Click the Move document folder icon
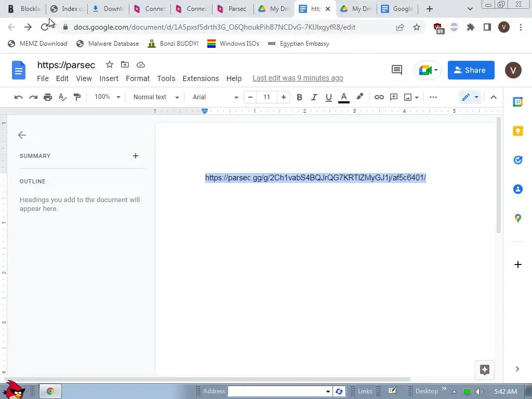Image resolution: width=532 pixels, height=399 pixels. (125, 64)
